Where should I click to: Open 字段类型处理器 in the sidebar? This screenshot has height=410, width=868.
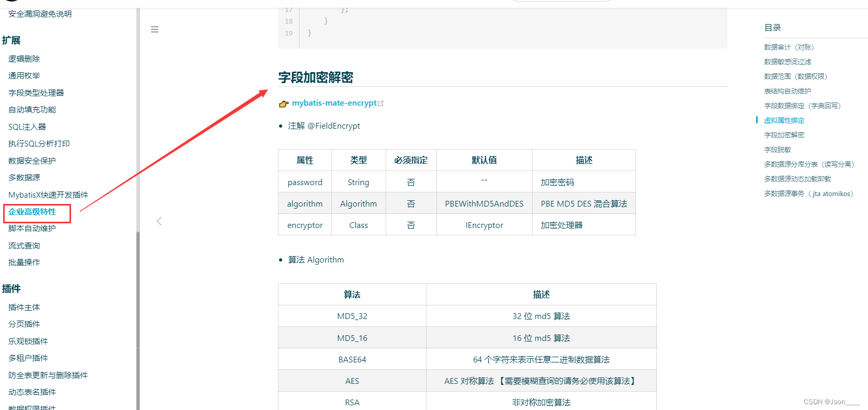coord(36,93)
